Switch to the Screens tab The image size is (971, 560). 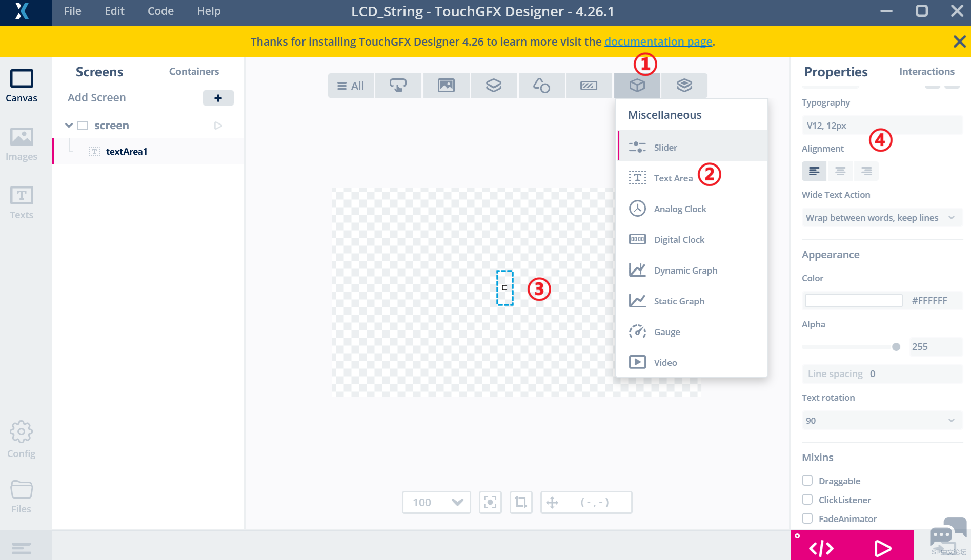coord(99,72)
